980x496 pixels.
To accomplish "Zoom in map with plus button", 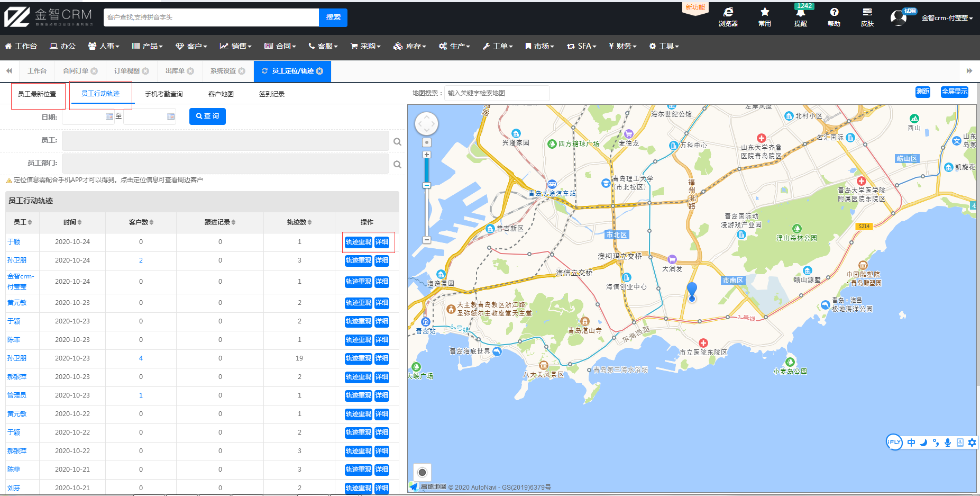I will tap(427, 155).
